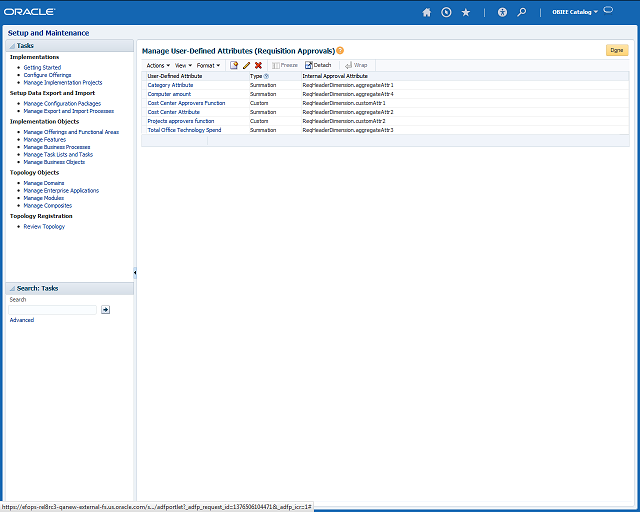Click the Oracle logo
640x512 pixels.
coord(29,12)
